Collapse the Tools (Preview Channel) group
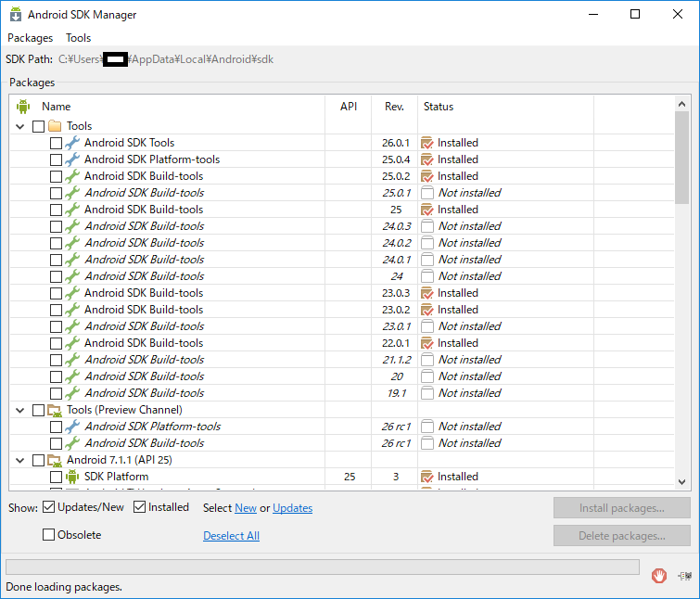 click(20, 410)
